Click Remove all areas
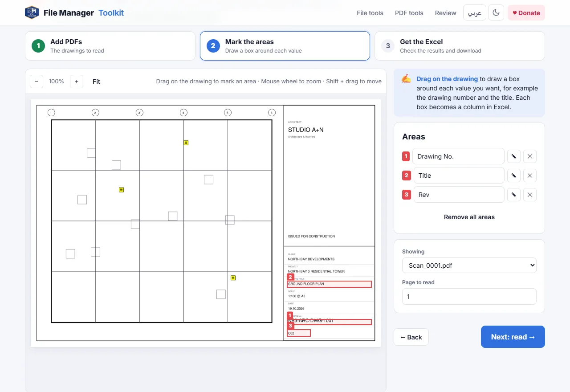 point(469,217)
